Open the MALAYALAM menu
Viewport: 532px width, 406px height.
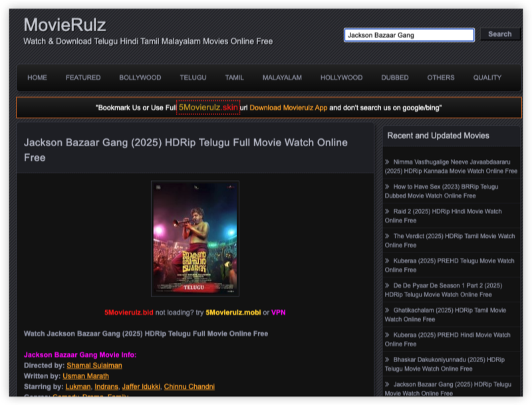(x=282, y=78)
